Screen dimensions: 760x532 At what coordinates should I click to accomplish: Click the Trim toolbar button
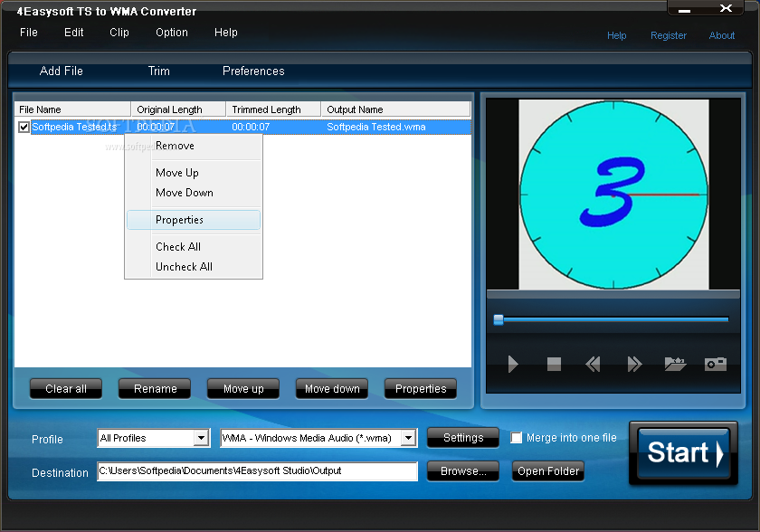[x=159, y=71]
